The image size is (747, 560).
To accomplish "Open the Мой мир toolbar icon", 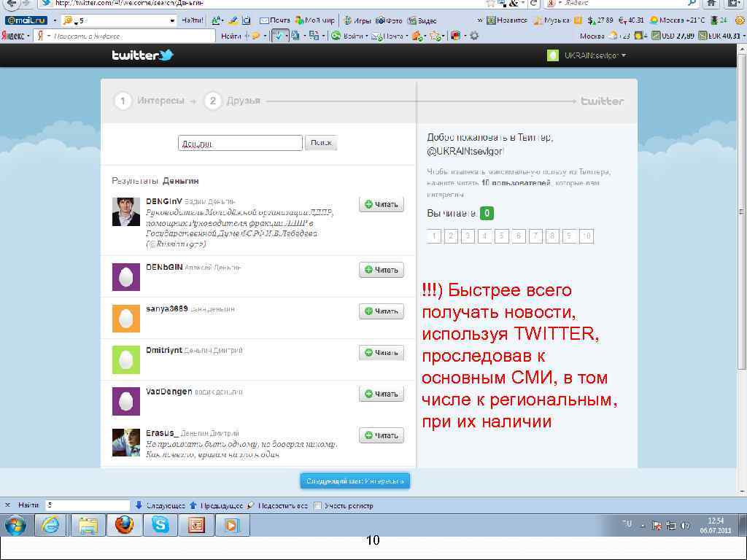I will pos(320,20).
